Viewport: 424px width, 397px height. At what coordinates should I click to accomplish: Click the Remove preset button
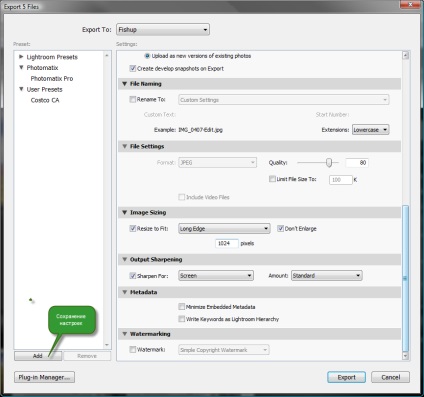(87, 356)
